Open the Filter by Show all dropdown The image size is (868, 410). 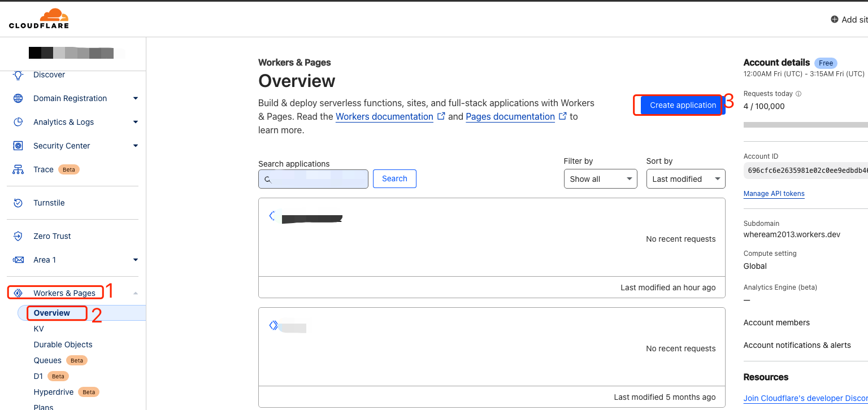[x=601, y=179]
